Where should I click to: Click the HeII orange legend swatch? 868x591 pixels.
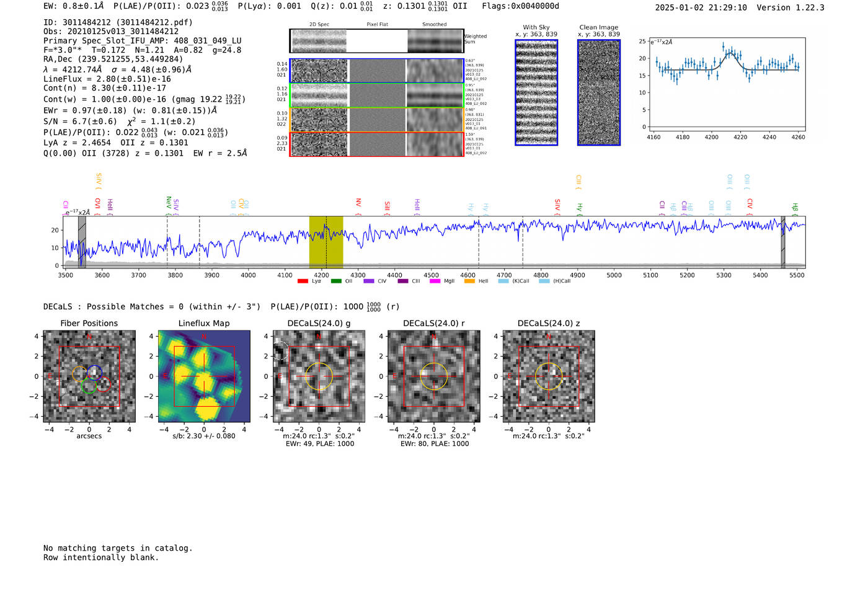pyautogui.click(x=469, y=281)
